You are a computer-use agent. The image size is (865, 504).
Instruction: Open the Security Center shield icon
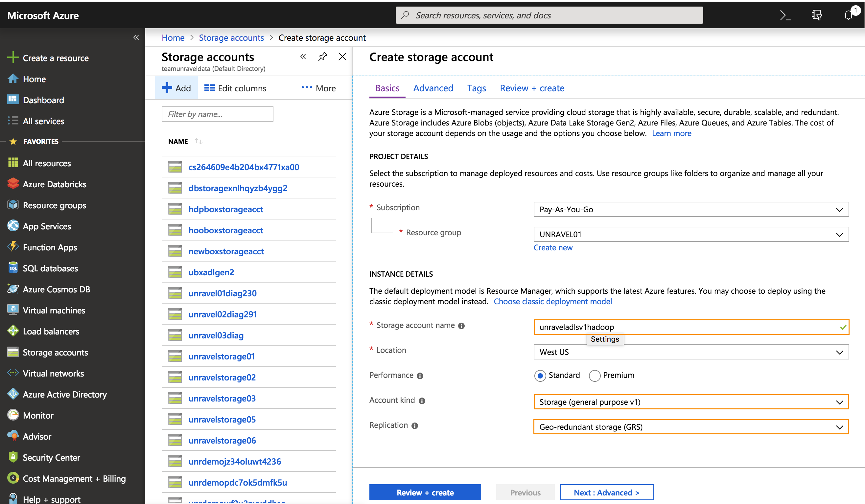coord(13,457)
